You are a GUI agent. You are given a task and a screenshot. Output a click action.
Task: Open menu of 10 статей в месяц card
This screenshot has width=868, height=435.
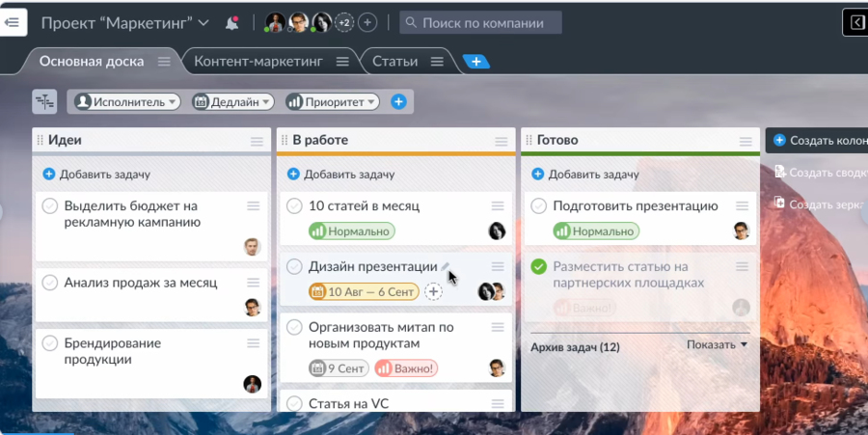(498, 205)
